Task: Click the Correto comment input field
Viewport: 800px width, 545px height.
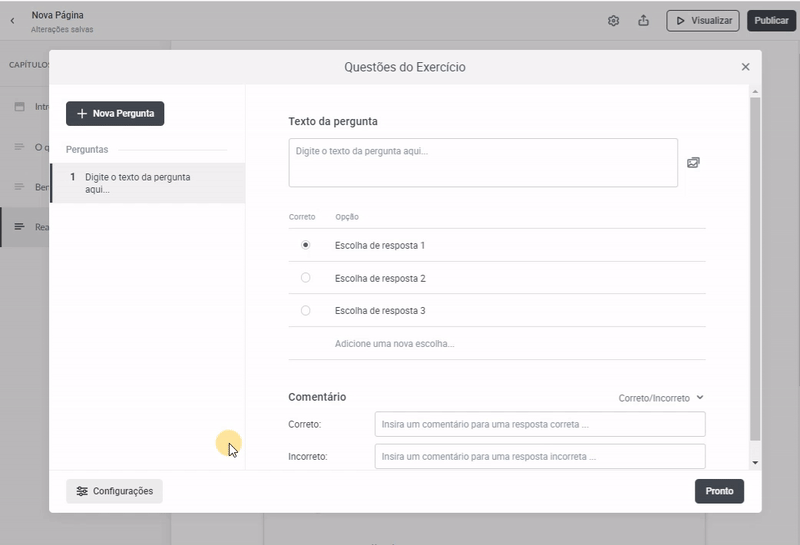Action: pos(540,424)
